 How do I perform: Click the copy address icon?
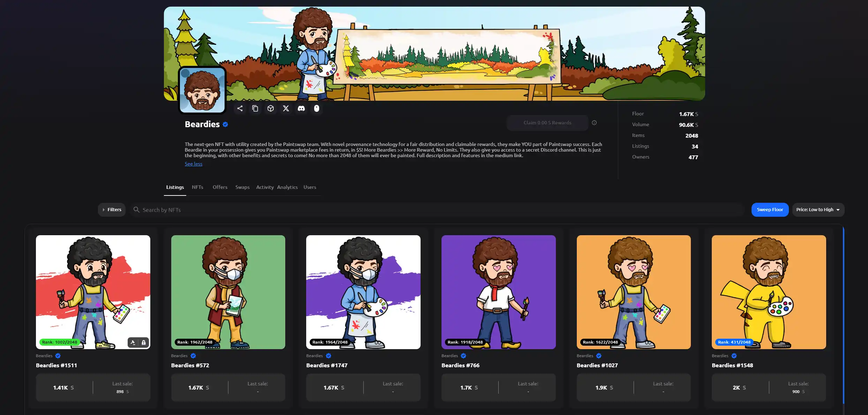click(x=255, y=108)
